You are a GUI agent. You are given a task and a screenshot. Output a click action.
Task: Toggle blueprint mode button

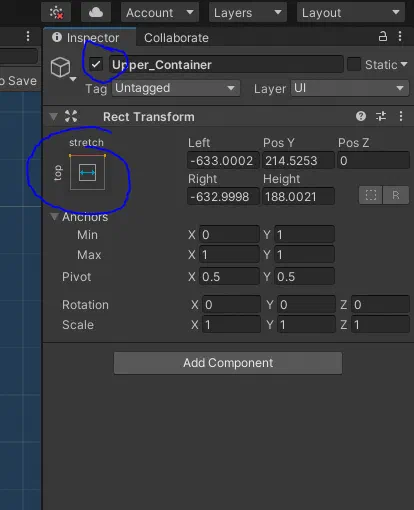[x=371, y=195]
